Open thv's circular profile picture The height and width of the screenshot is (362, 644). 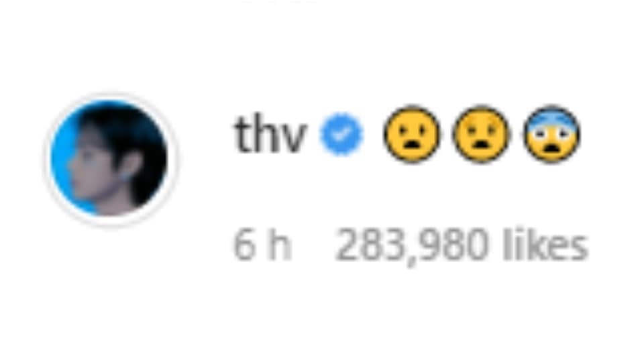coord(111,160)
